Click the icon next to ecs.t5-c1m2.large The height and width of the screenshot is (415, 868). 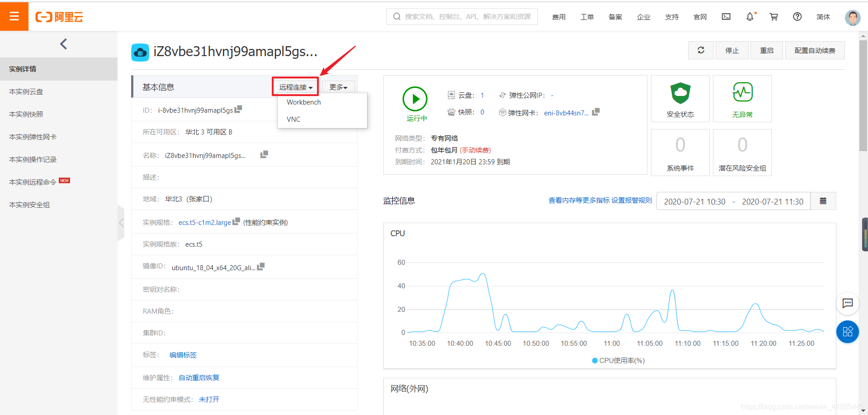236,221
